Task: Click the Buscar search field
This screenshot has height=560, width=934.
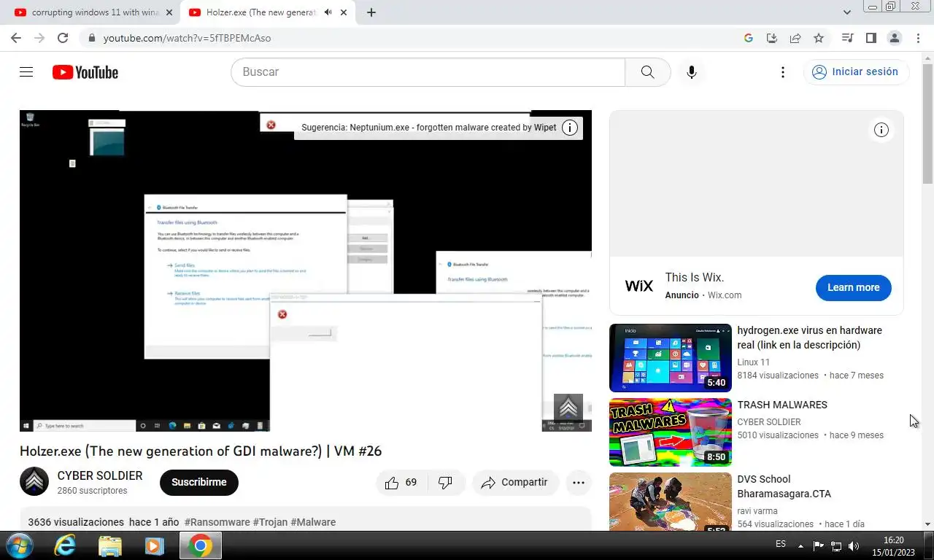Action: point(428,72)
